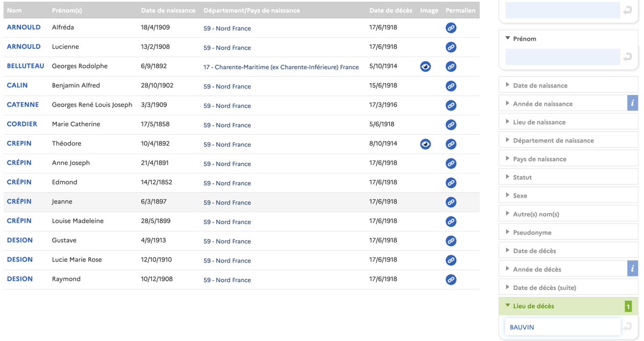Open permalink for Lucie Marie Rose DESION
This screenshot has height=341, width=644.
(451, 260)
